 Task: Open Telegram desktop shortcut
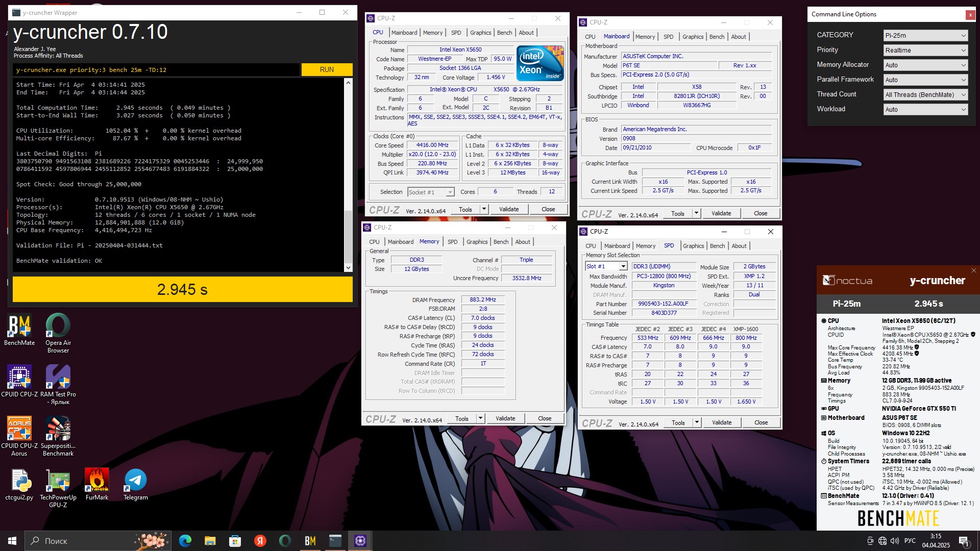coord(136,485)
